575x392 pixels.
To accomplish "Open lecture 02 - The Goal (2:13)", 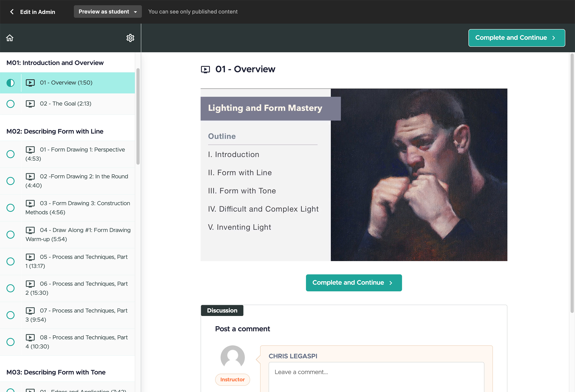I will pyautogui.click(x=67, y=104).
